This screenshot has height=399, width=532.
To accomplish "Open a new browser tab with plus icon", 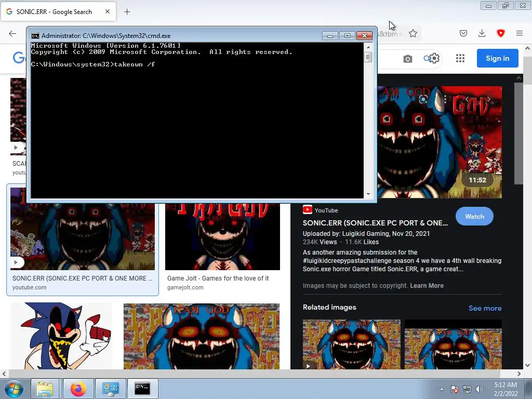I will [127, 12].
